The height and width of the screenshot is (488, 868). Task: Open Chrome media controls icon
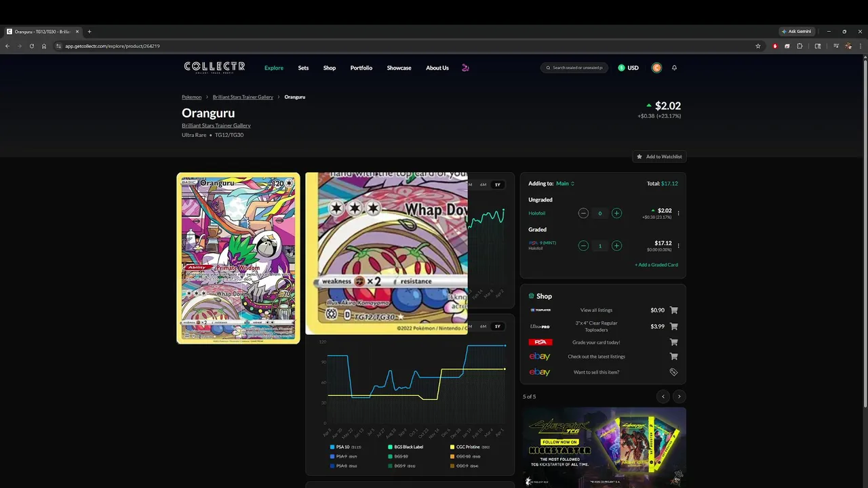836,46
